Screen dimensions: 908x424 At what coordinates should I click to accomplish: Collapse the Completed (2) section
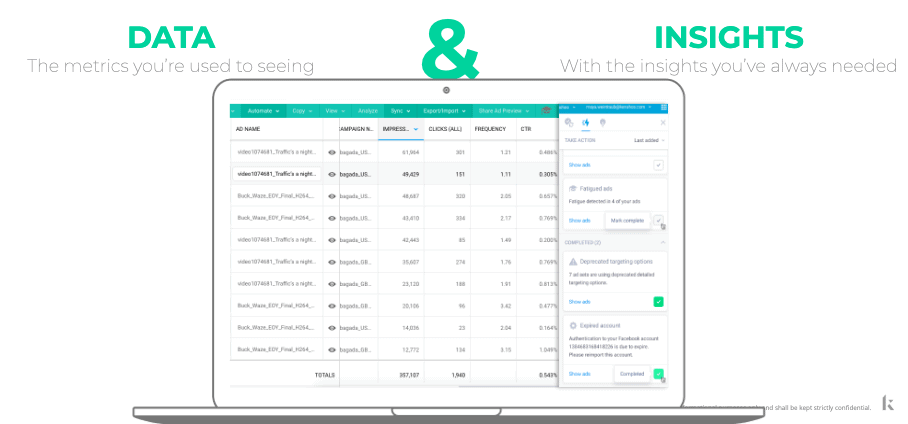pyautogui.click(x=663, y=243)
